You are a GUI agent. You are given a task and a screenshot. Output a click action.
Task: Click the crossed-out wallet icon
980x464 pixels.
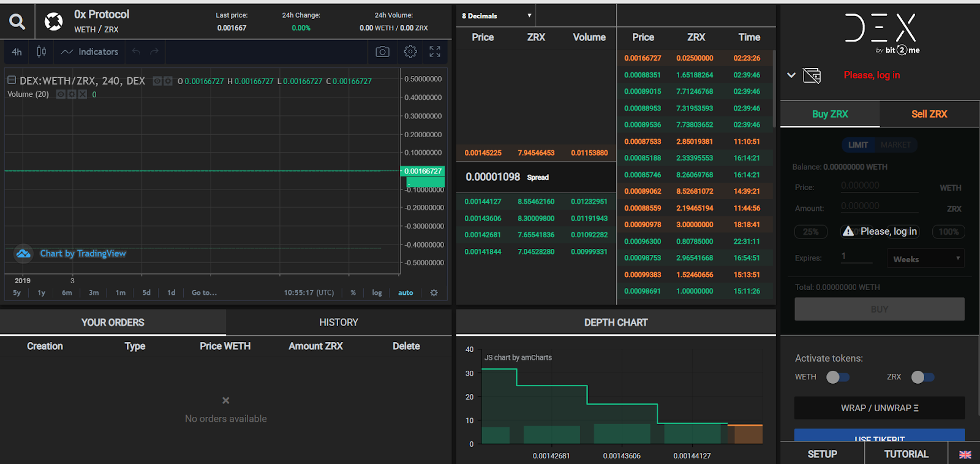(x=812, y=75)
